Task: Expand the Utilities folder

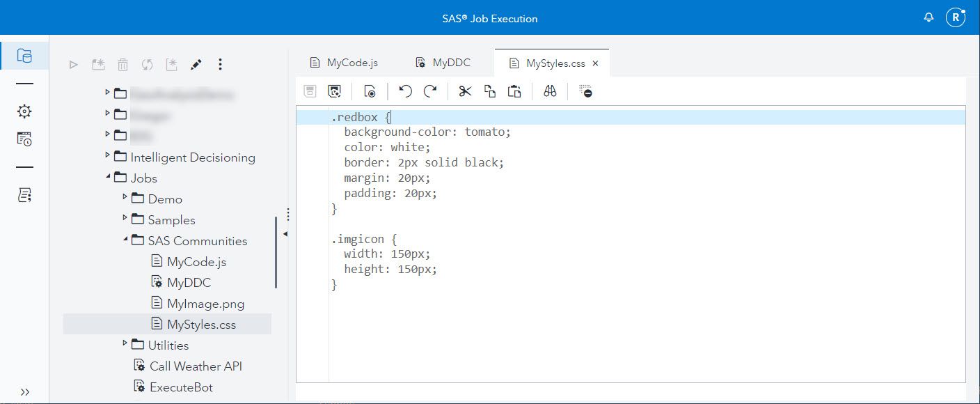Action: coord(125,343)
